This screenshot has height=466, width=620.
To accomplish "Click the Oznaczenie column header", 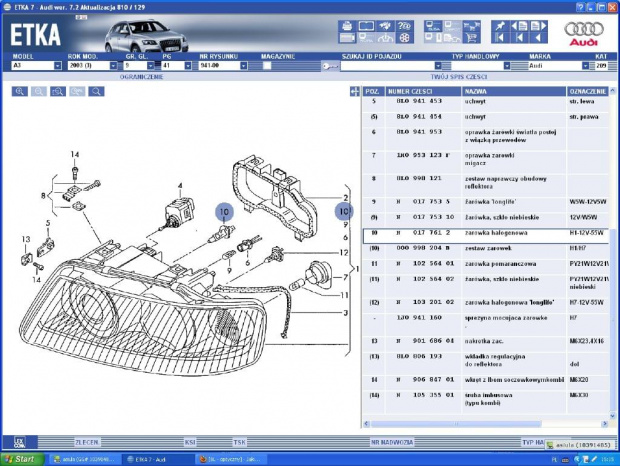I will [x=588, y=91].
